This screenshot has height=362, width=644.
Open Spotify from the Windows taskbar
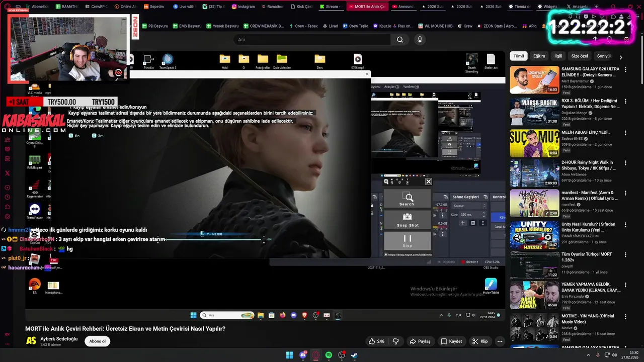[x=329, y=355]
